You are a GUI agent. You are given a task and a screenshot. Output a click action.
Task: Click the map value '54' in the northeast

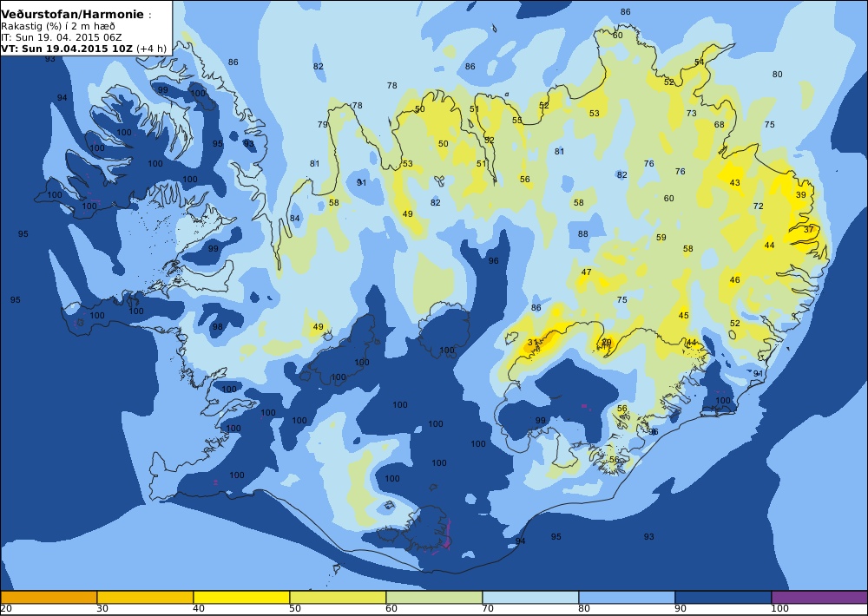699,62
